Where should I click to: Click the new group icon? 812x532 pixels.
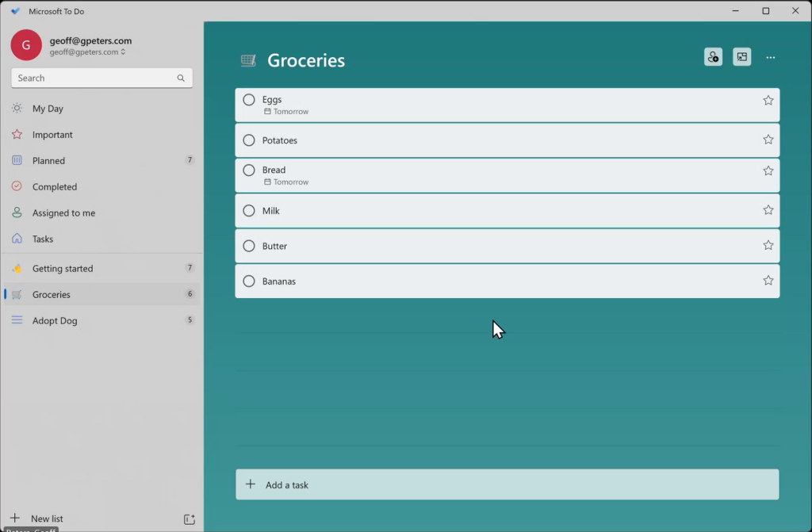[189, 519]
